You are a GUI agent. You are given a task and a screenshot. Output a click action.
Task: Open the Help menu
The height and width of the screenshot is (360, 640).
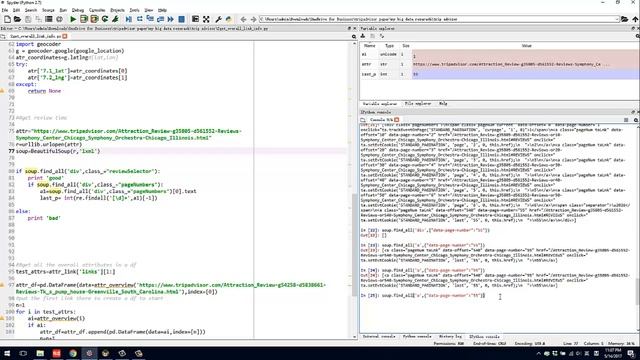tap(162, 10)
